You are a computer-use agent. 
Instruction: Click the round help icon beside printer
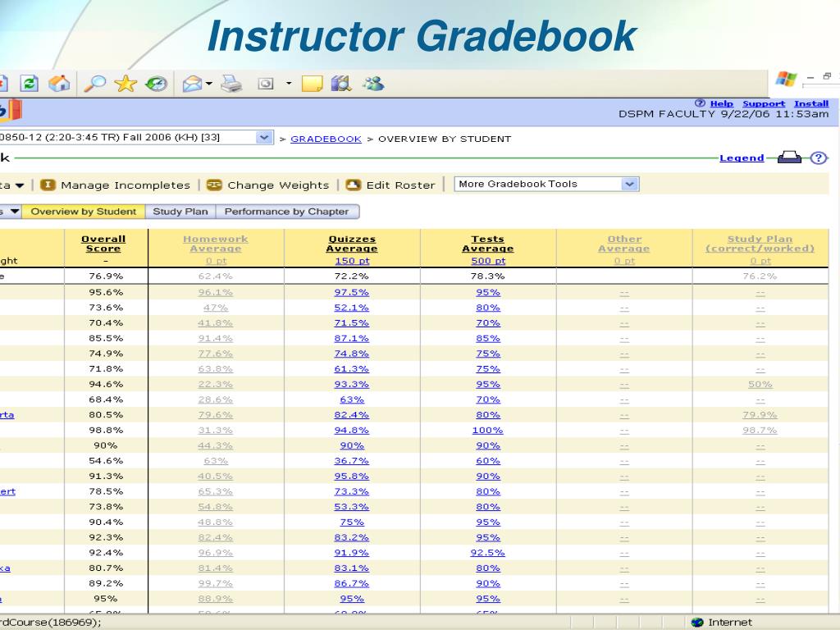click(x=818, y=158)
